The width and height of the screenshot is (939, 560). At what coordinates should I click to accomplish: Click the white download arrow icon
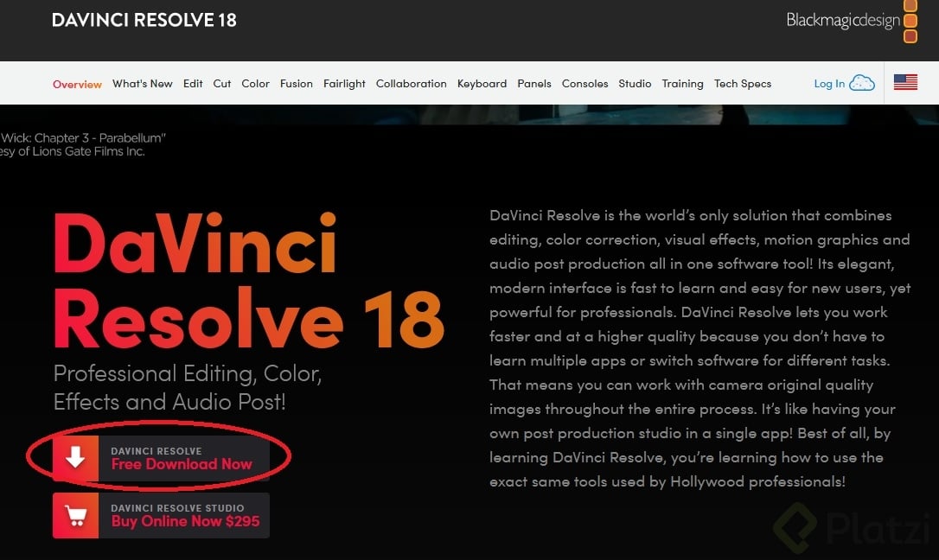pos(75,458)
